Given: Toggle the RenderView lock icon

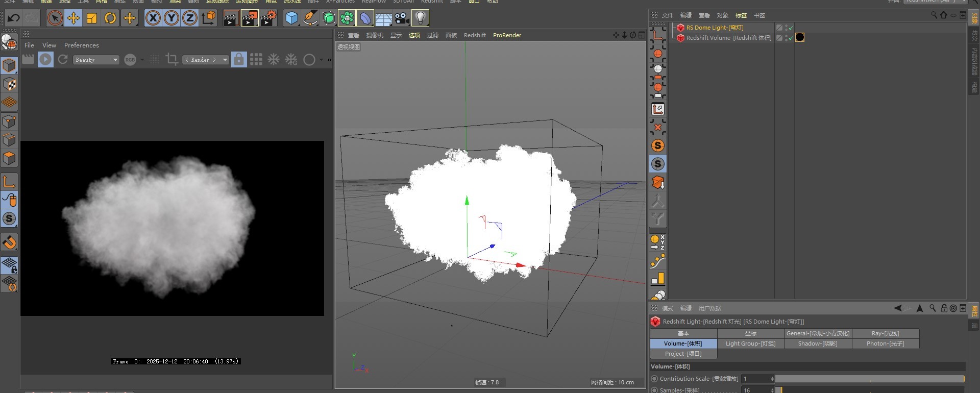Looking at the screenshot, I should [238, 60].
